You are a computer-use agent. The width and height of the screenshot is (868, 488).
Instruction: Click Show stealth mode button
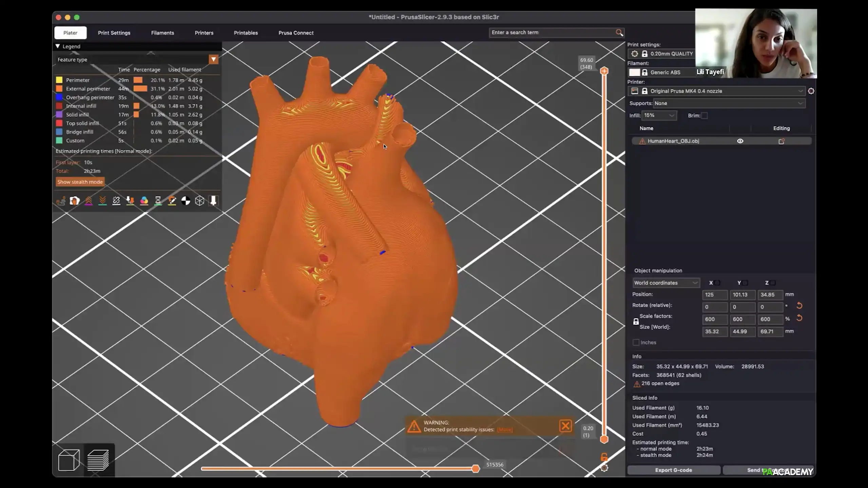click(80, 182)
